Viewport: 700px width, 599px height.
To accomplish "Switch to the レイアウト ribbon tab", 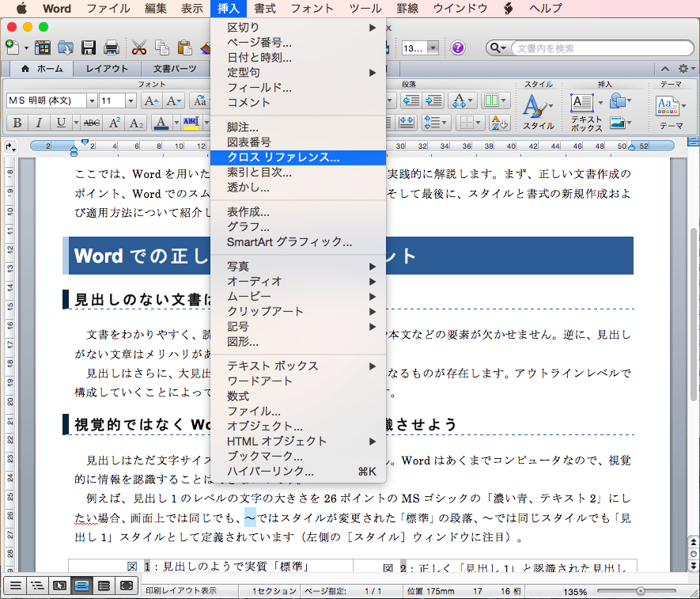I will click(x=107, y=69).
